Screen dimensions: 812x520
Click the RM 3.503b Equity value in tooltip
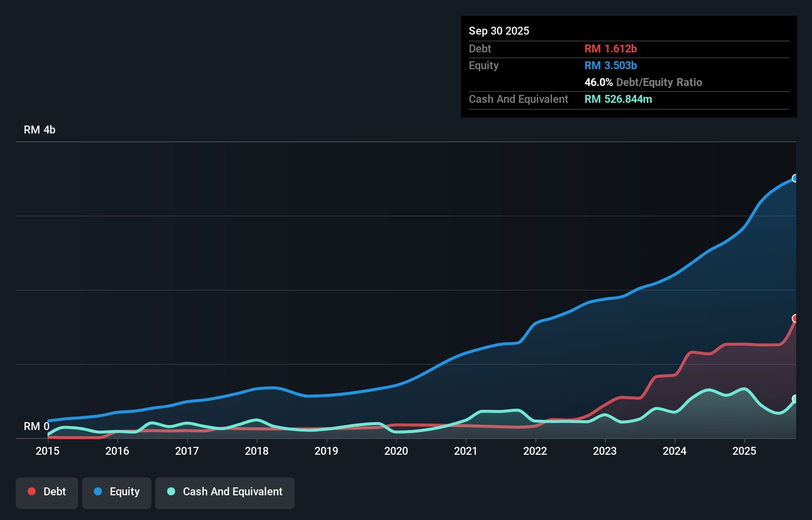(610, 65)
